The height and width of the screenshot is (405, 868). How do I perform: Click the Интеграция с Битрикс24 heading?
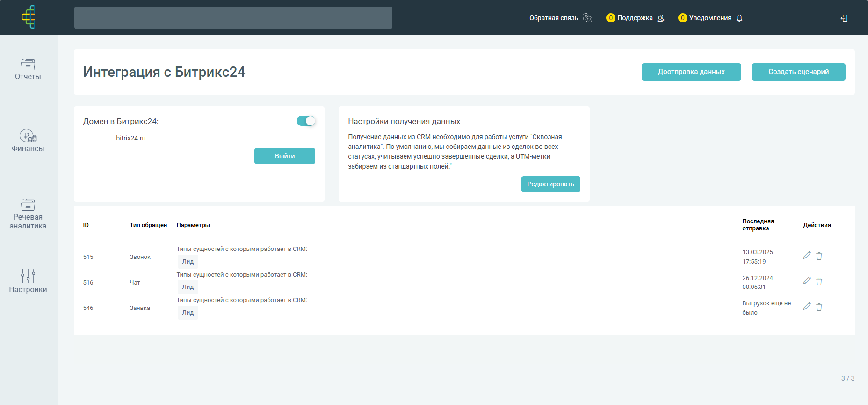click(164, 72)
